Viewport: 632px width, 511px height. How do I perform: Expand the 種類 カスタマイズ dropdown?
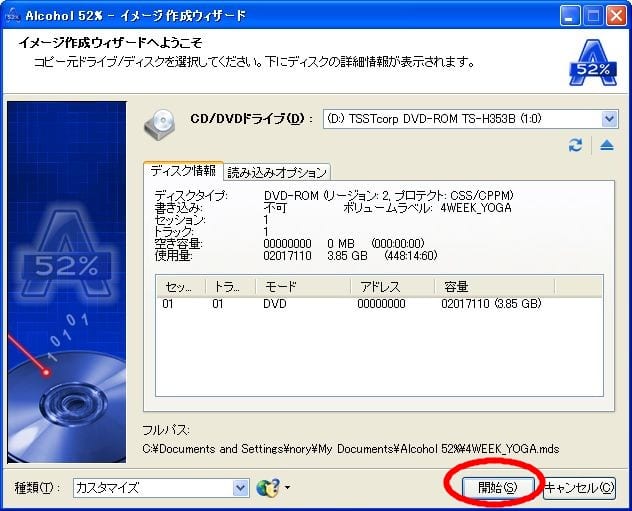(x=240, y=488)
